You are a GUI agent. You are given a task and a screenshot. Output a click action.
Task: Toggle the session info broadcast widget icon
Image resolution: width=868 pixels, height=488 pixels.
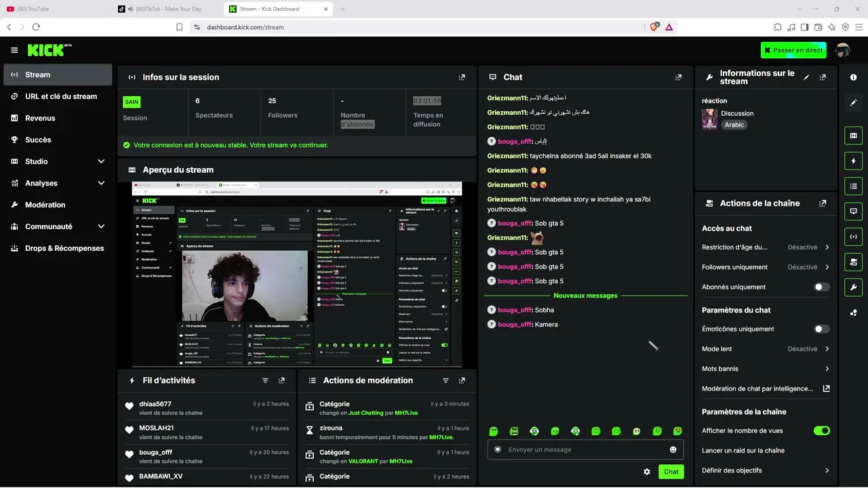pos(853,237)
